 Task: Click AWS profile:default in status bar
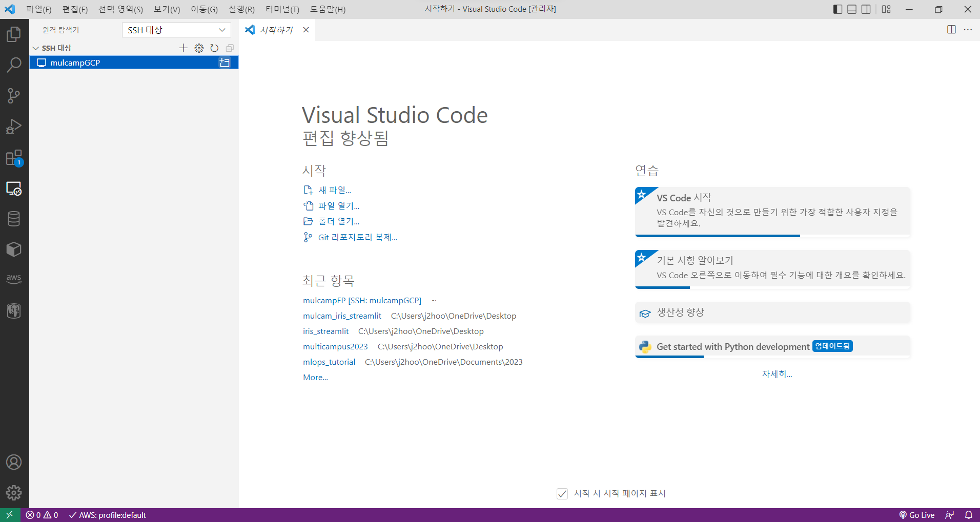coord(108,515)
